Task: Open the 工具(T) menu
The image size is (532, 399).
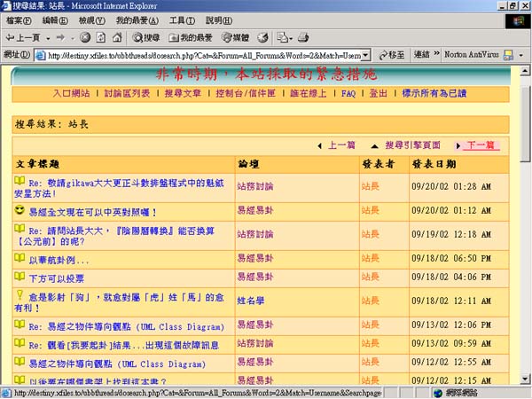Action: pyautogui.click(x=182, y=20)
